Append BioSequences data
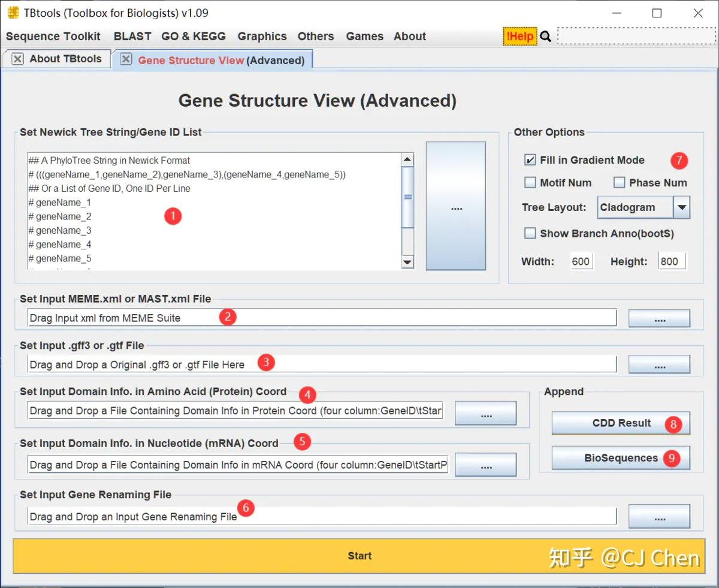 (621, 457)
